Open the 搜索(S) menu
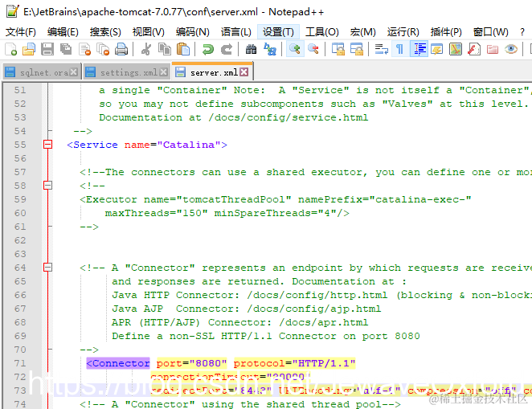Viewport: 532px width, 409px height. tap(105, 32)
